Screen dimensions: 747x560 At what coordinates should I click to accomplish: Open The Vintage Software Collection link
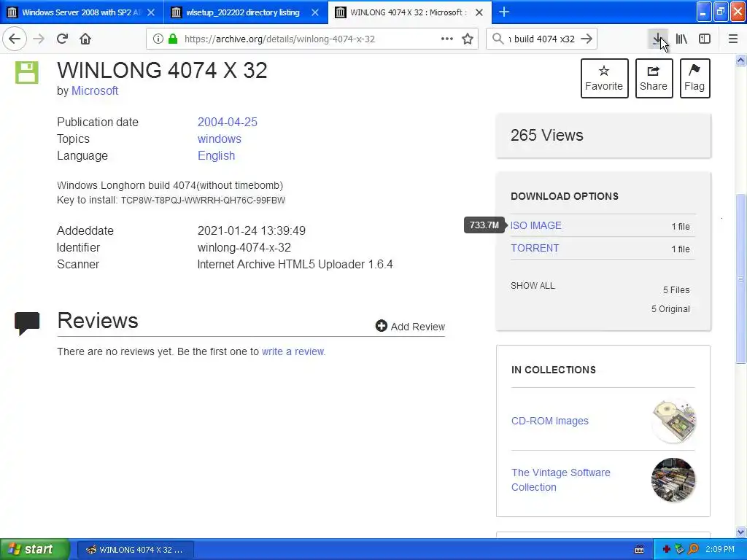560,480
